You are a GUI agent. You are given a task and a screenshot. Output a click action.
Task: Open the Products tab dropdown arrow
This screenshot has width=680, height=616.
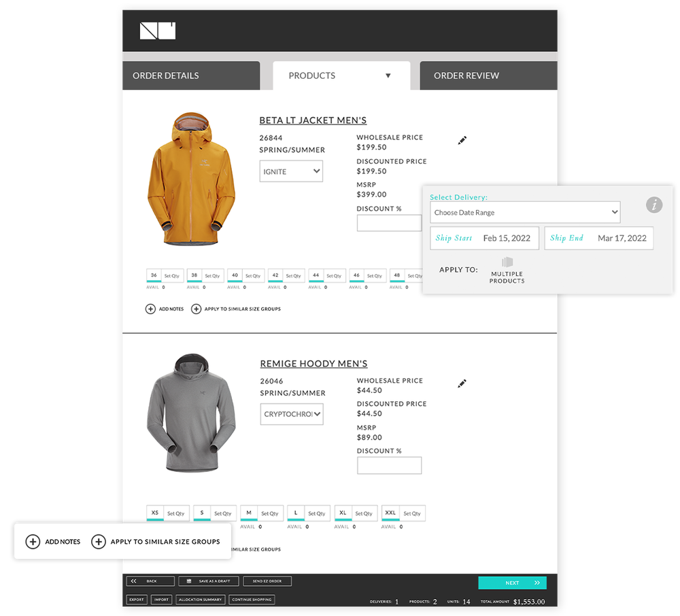[x=388, y=75]
